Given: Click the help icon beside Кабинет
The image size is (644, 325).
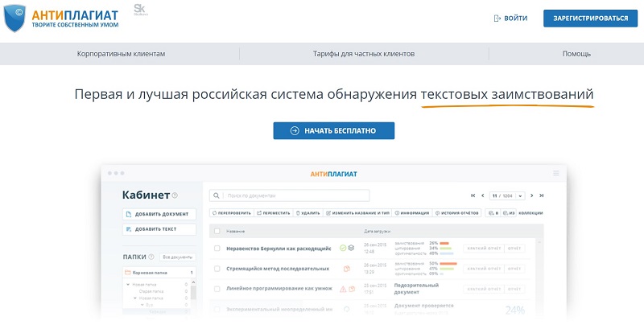Looking at the screenshot, I should [175, 195].
